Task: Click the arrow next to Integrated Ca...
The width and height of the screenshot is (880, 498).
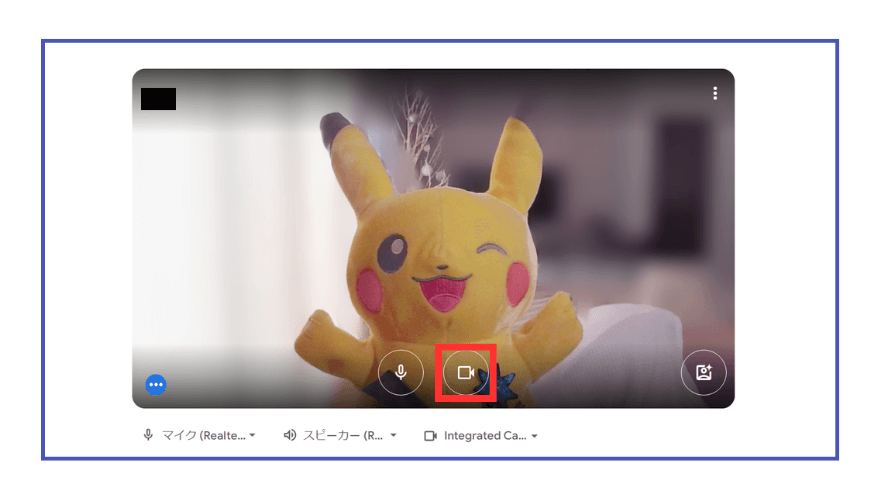Action: tap(535, 436)
